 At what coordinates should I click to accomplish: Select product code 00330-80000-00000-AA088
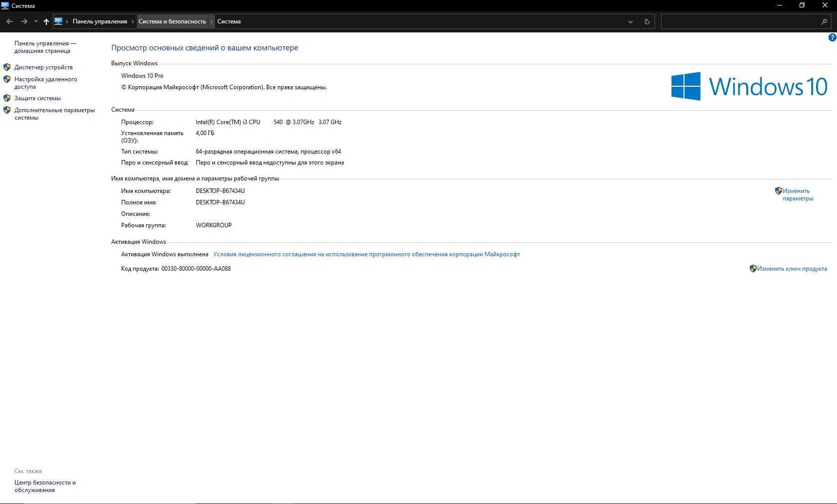tap(196, 269)
